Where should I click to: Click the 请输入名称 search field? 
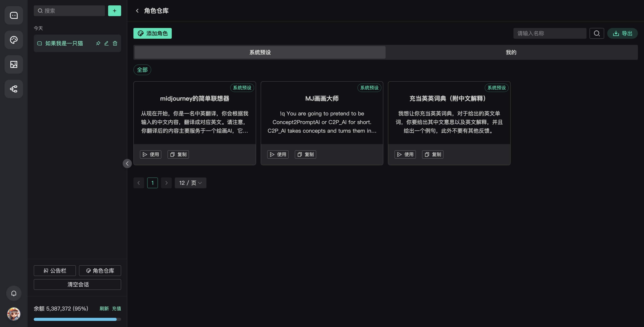click(x=550, y=33)
